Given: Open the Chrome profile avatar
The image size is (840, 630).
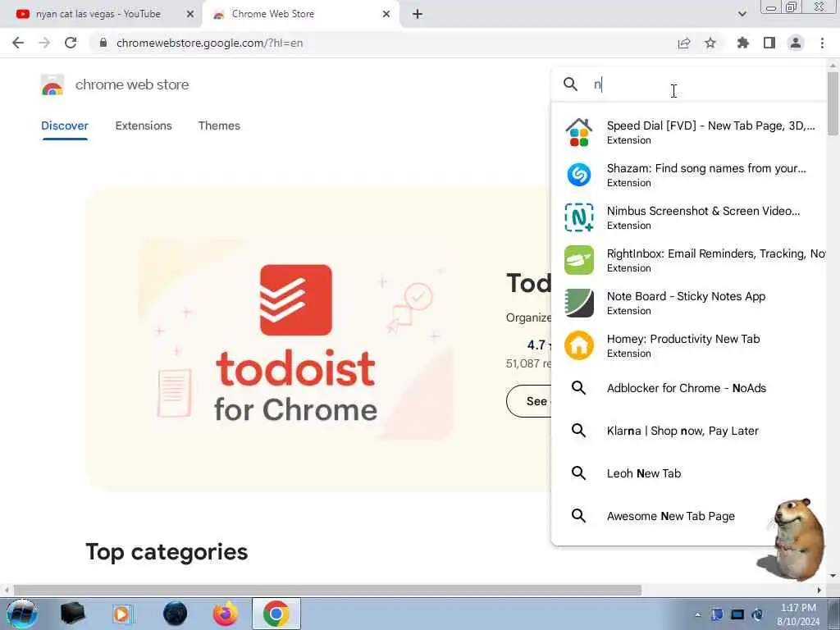Looking at the screenshot, I should pos(796,43).
